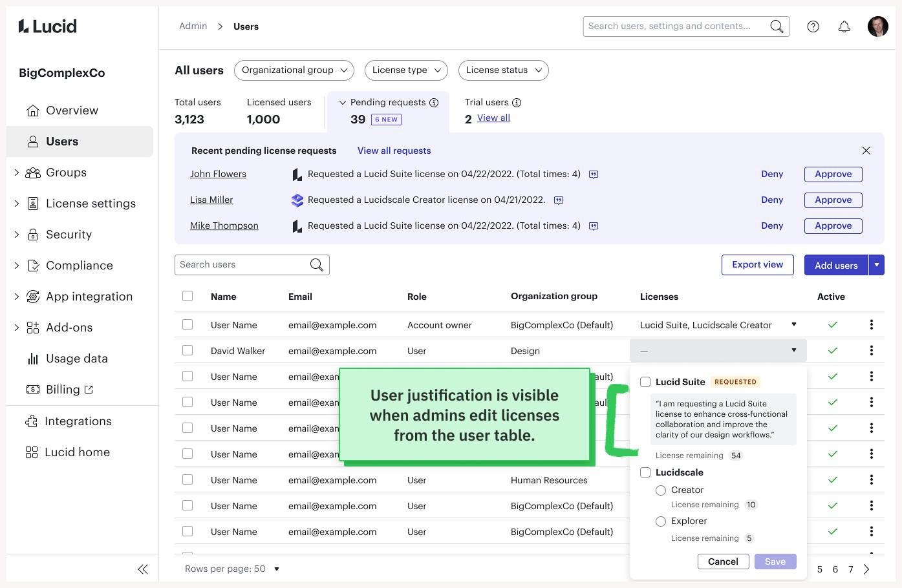This screenshot has width=902, height=588.
Task: Go to next page arrow
Action: [x=866, y=569]
